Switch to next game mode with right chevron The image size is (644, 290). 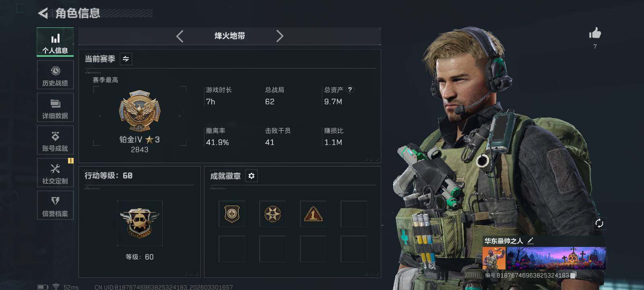point(280,36)
